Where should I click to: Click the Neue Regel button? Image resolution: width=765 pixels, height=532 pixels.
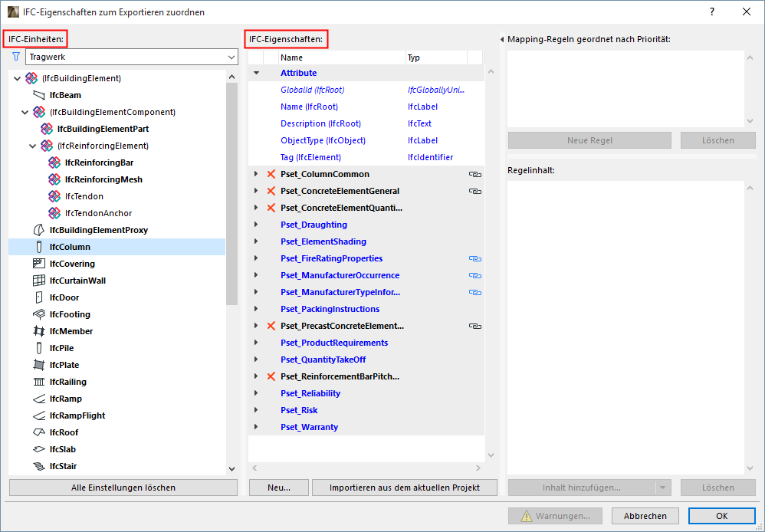[589, 140]
